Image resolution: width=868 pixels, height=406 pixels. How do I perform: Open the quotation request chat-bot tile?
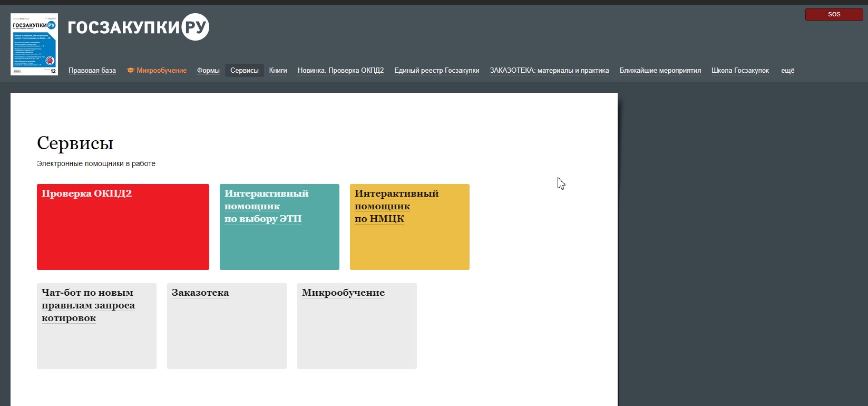point(96,326)
